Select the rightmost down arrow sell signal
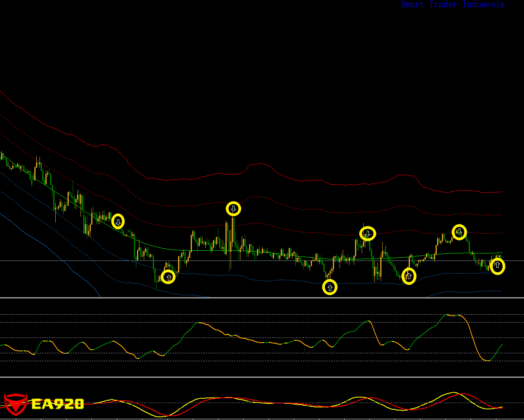 [459, 232]
